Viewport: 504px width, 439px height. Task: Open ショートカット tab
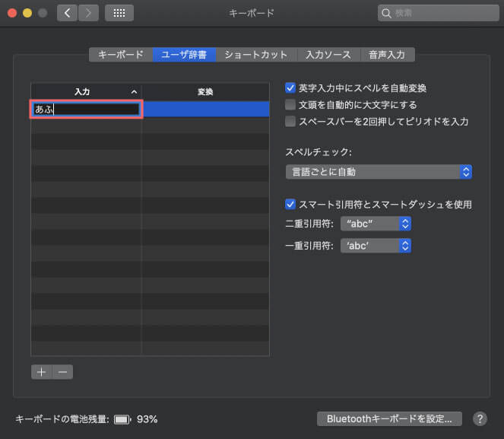[x=256, y=55]
